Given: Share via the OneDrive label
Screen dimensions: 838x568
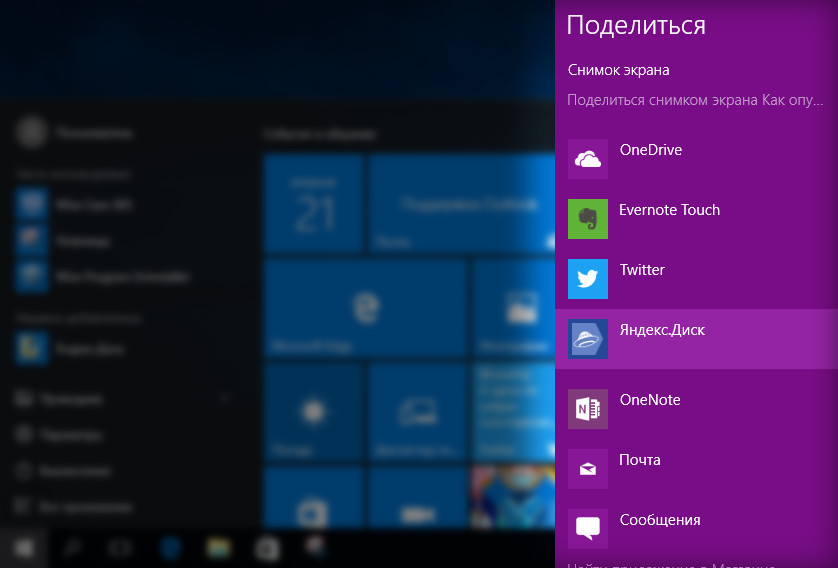Looking at the screenshot, I should 650,150.
